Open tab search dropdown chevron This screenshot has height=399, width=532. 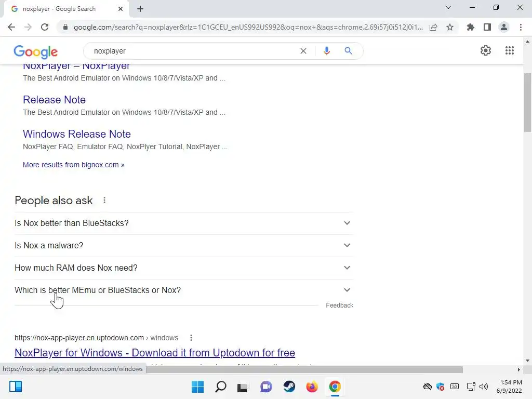[x=448, y=7]
